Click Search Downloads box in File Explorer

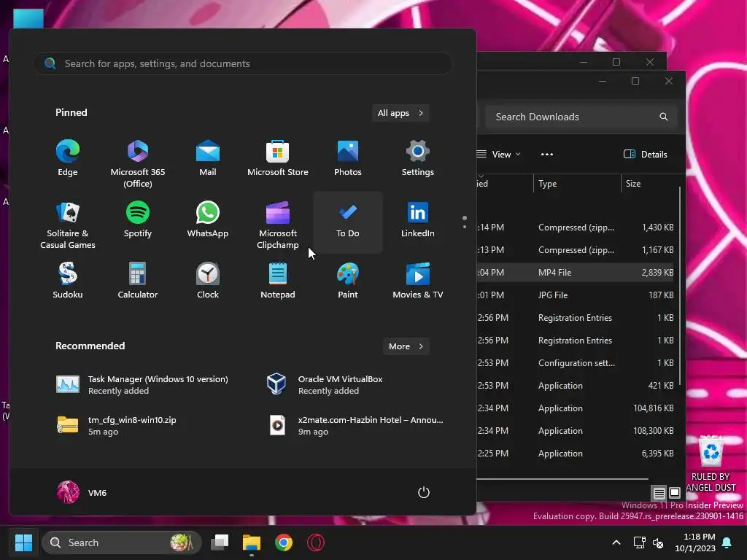(x=581, y=117)
